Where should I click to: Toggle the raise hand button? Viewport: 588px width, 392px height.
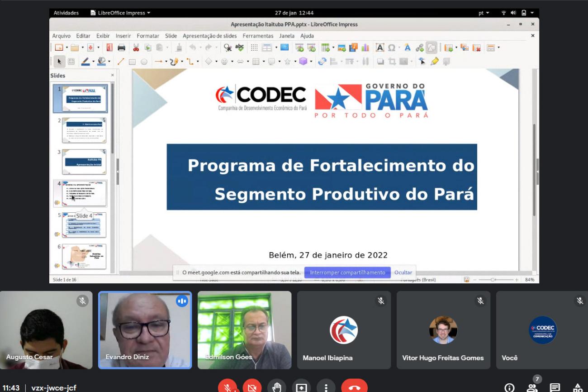(276, 387)
